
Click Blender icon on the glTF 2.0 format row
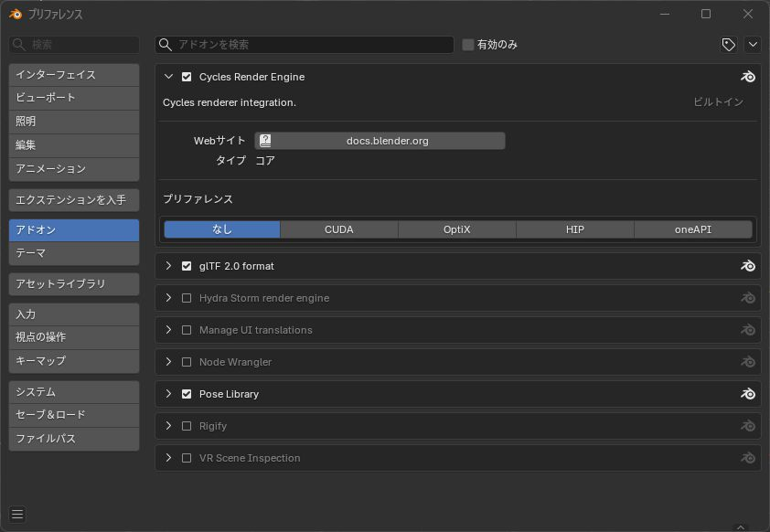[748, 266]
